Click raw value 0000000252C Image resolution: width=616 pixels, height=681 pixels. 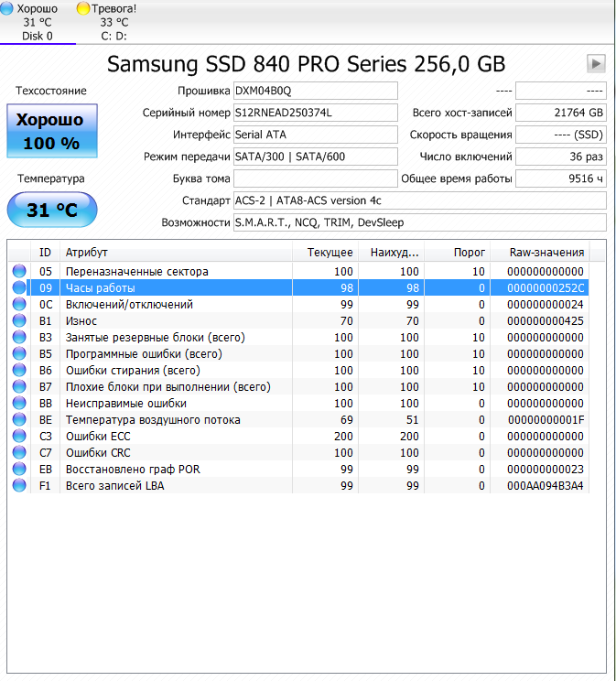(546, 288)
